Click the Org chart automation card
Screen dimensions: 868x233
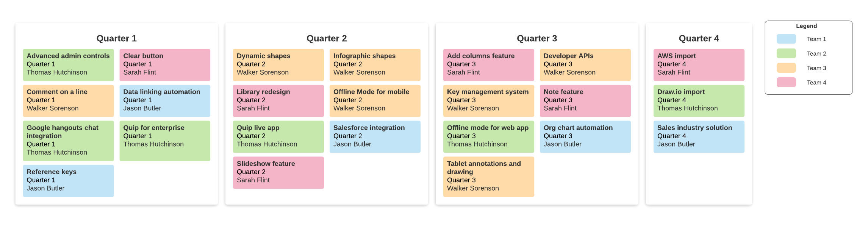click(x=585, y=136)
